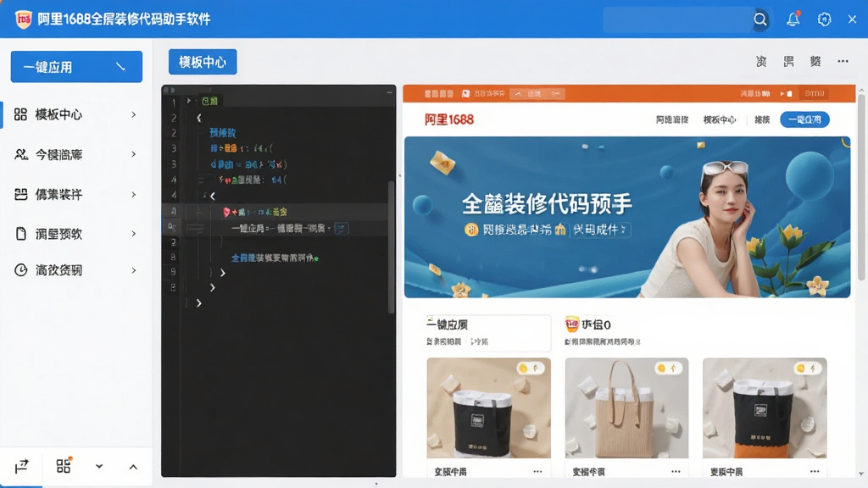
Task: Click the green tab label on code line 1
Action: pos(210,101)
